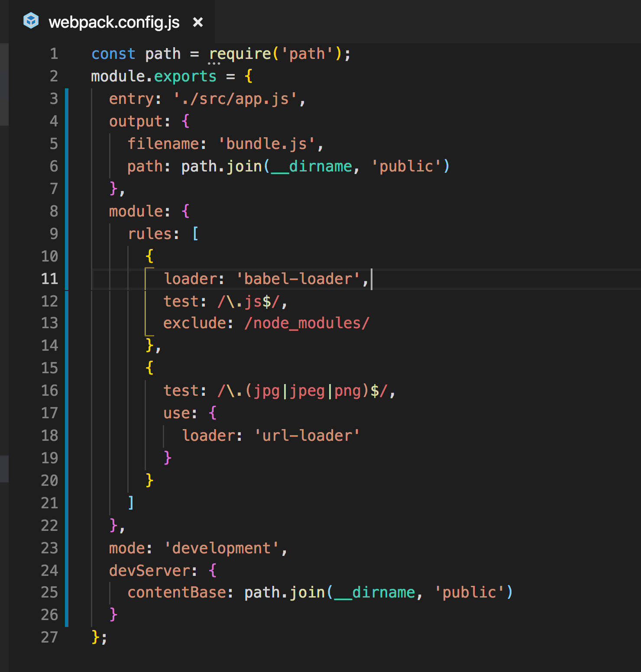Click the closing '};' on line 27

[x=99, y=637]
